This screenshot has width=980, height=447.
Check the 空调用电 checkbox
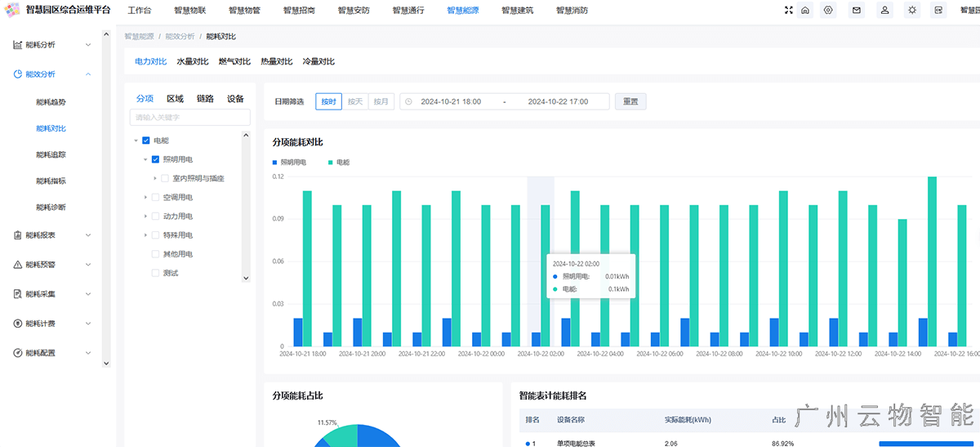click(x=155, y=197)
